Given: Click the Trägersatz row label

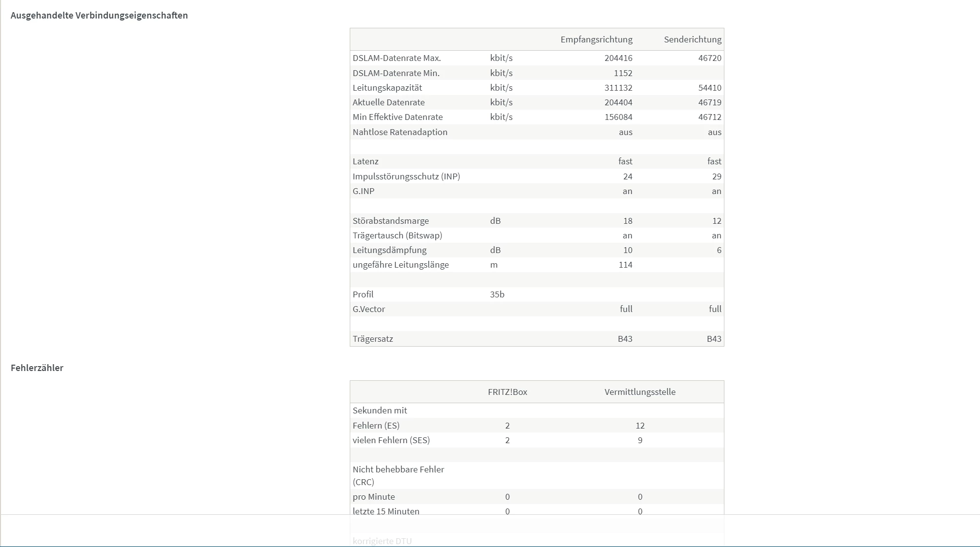Looking at the screenshot, I should tap(373, 339).
